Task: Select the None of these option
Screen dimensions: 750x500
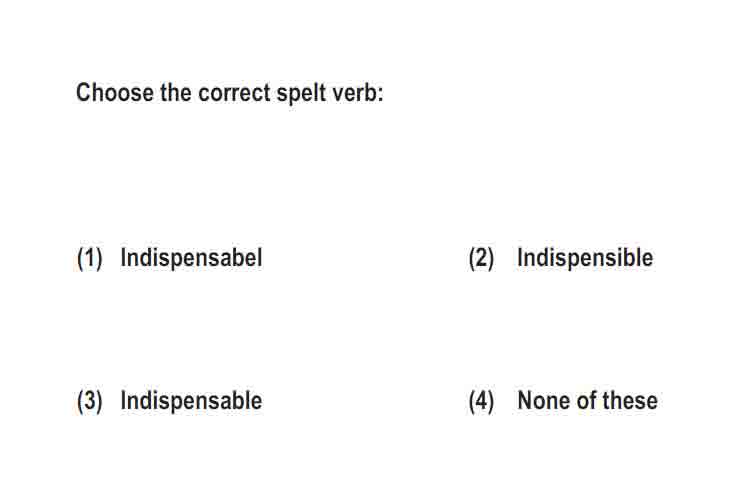Action: [587, 400]
